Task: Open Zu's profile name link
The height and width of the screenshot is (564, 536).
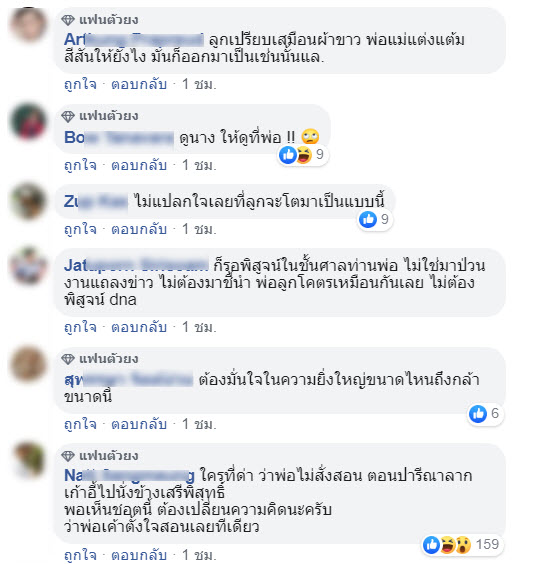Action: [x=96, y=201]
